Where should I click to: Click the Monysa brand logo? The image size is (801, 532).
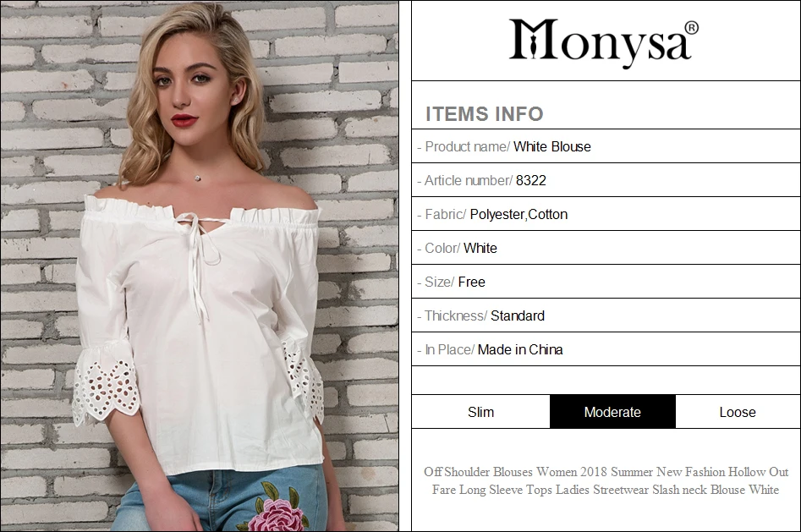pos(603,42)
